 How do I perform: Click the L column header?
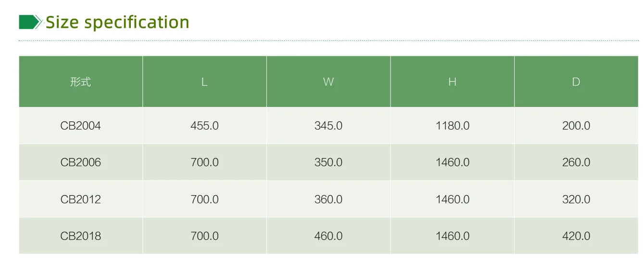204,82
